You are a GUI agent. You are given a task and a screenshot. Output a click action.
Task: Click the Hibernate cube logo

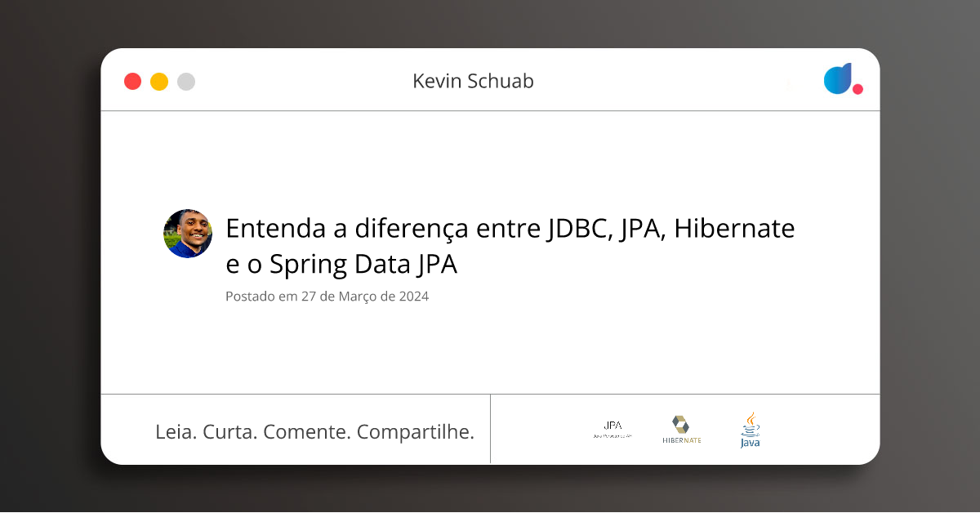coord(680,424)
